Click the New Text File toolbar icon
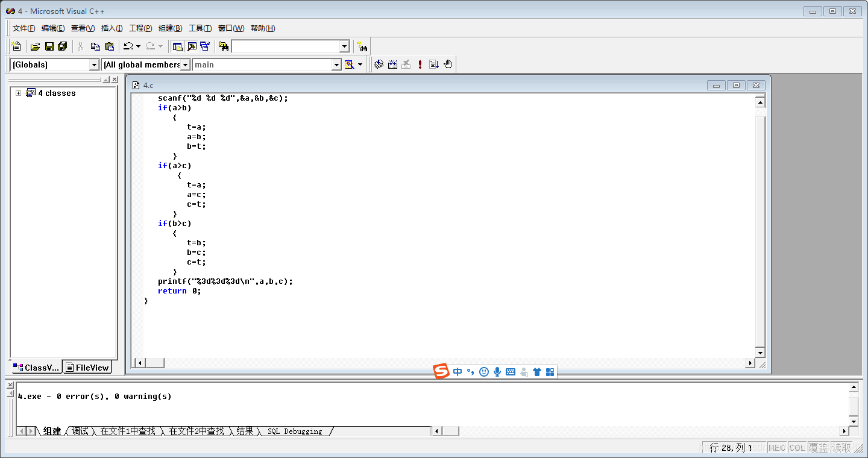Viewport: 868px width, 458px height. point(16,46)
